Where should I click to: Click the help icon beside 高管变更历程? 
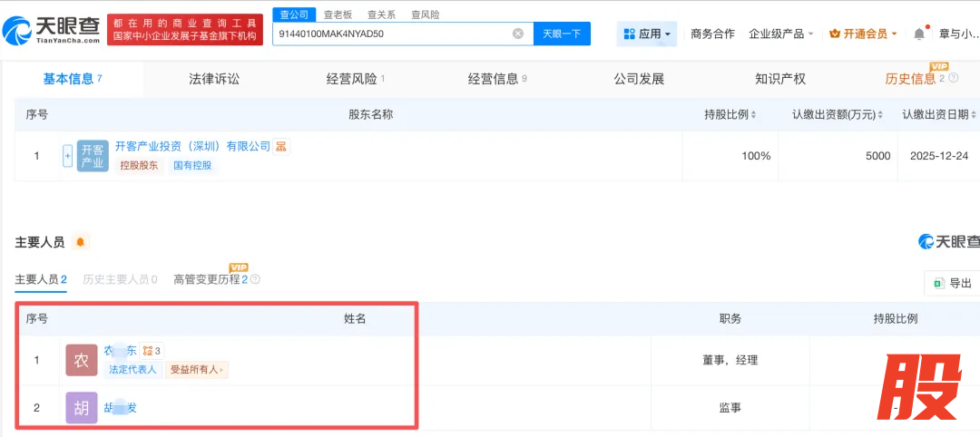[x=256, y=280]
